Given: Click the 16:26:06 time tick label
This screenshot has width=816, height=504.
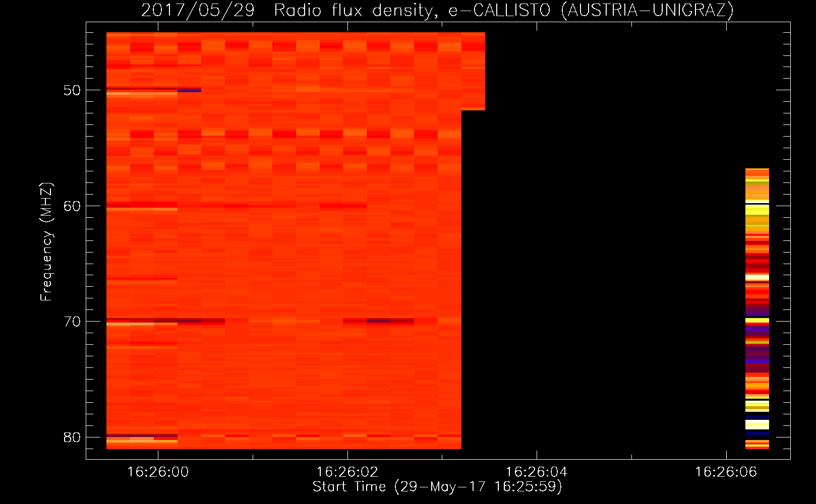Looking at the screenshot, I should (726, 472).
